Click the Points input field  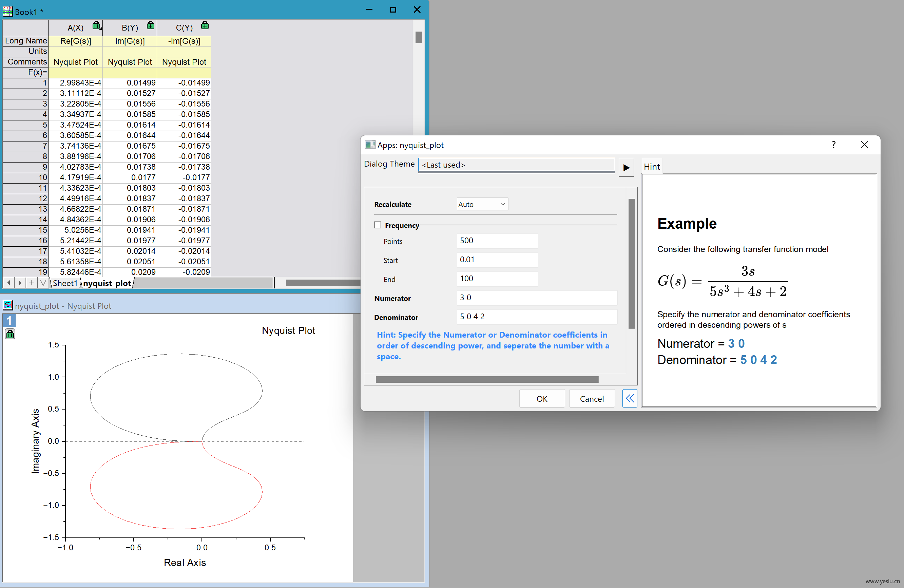tap(497, 241)
